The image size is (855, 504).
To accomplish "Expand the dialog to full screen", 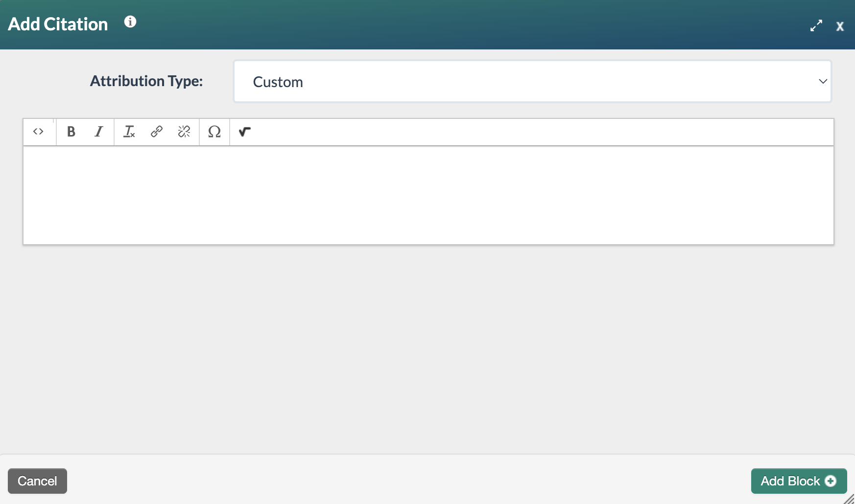I will [816, 26].
